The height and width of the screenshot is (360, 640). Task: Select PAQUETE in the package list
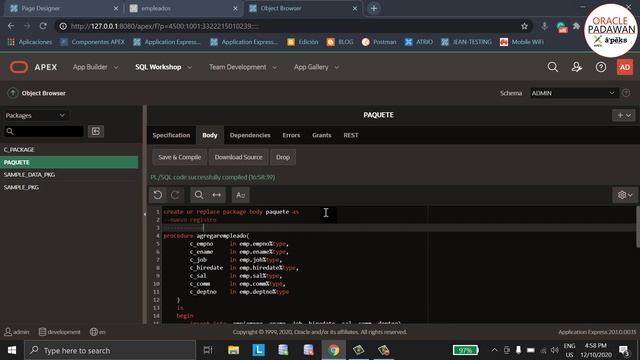tap(69, 162)
